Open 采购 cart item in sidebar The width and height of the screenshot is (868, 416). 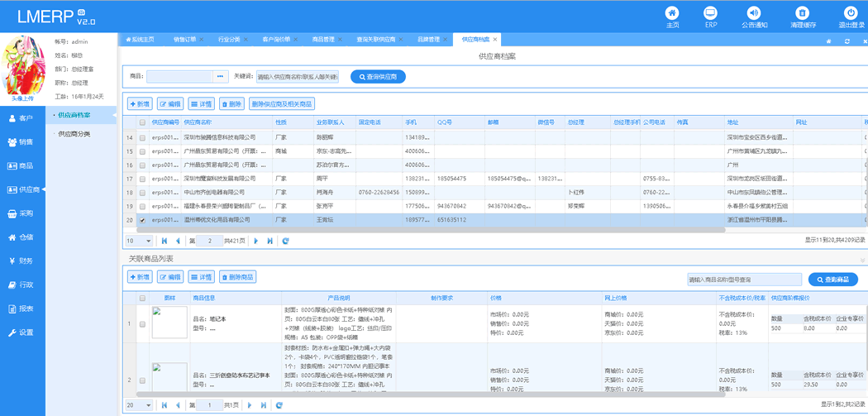[22, 213]
